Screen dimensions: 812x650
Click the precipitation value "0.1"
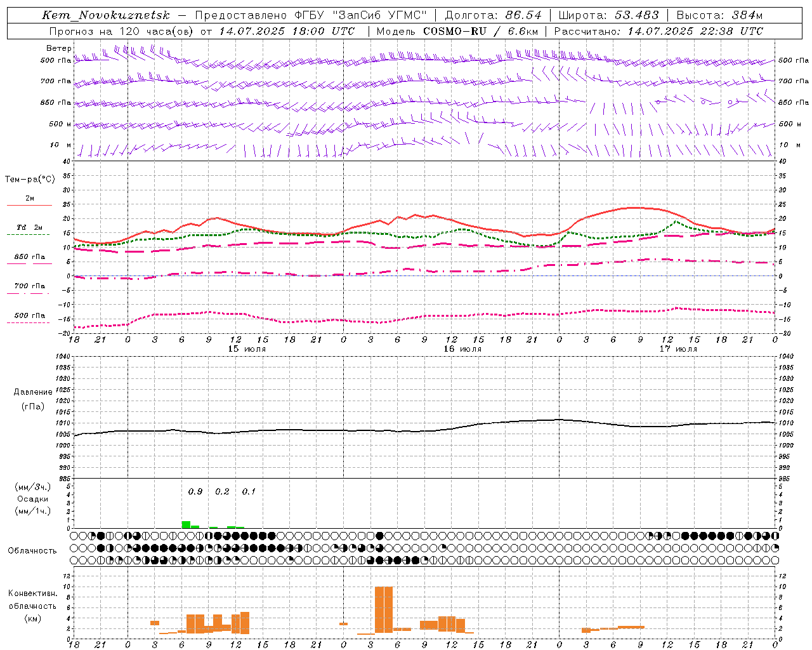(x=249, y=491)
